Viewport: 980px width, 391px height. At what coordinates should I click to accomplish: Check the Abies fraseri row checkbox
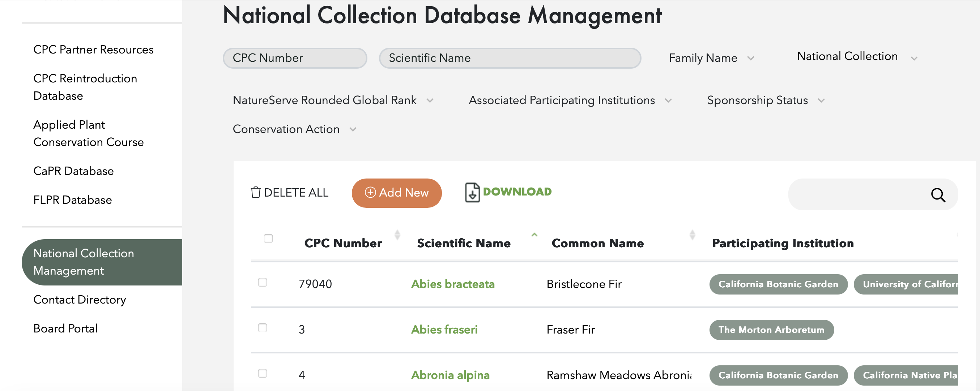(263, 328)
